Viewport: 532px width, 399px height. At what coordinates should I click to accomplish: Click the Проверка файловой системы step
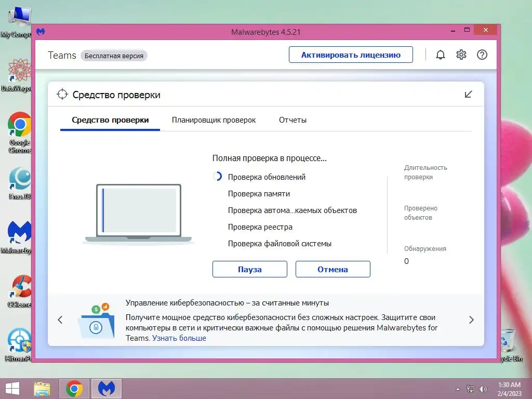point(280,244)
